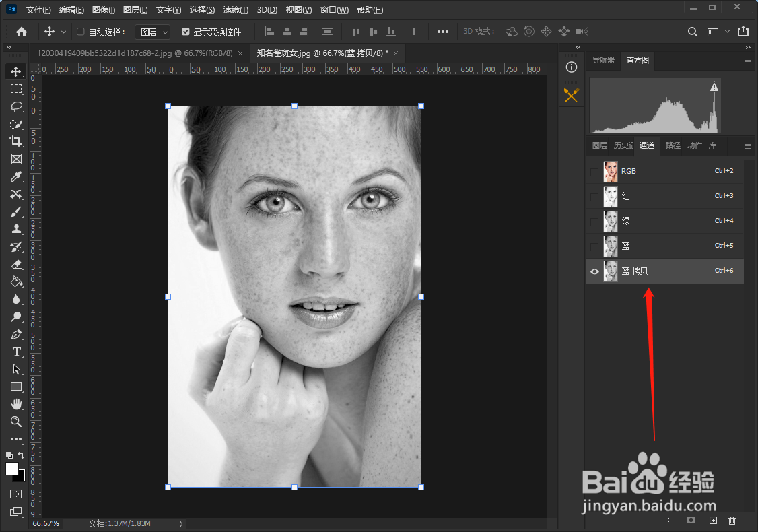This screenshot has height=532, width=758.
Task: Open the 图层 auto-select dropdown
Action: 153,32
